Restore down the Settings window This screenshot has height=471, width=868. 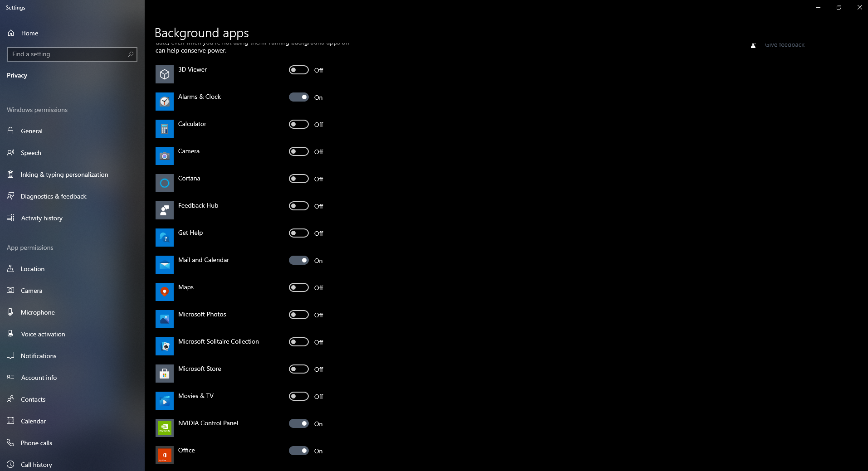(x=839, y=7)
